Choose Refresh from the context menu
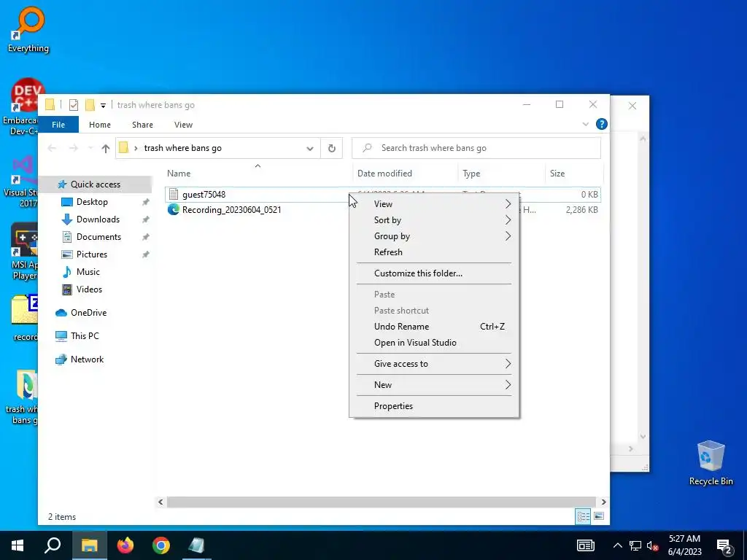Screen dimensions: 747x560 (434, 252)
